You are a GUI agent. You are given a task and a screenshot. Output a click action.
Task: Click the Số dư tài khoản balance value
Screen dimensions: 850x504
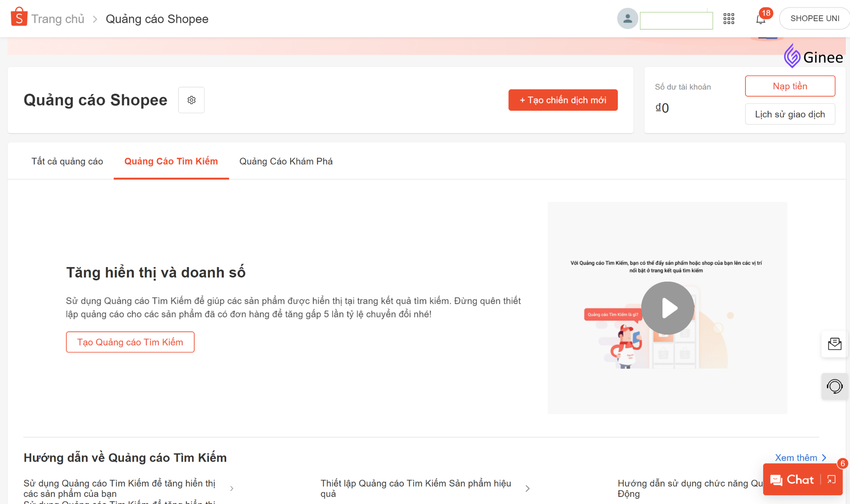click(x=662, y=108)
